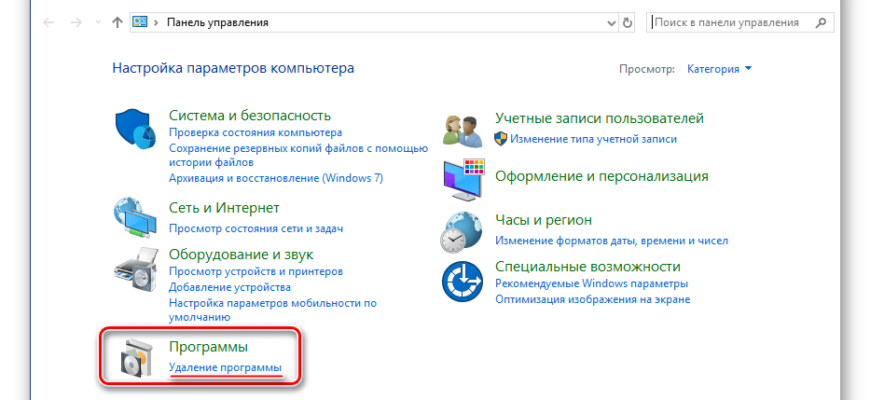The image size is (870, 400).
Task: Click Оптимизация изображения на экране
Action: coord(593,299)
